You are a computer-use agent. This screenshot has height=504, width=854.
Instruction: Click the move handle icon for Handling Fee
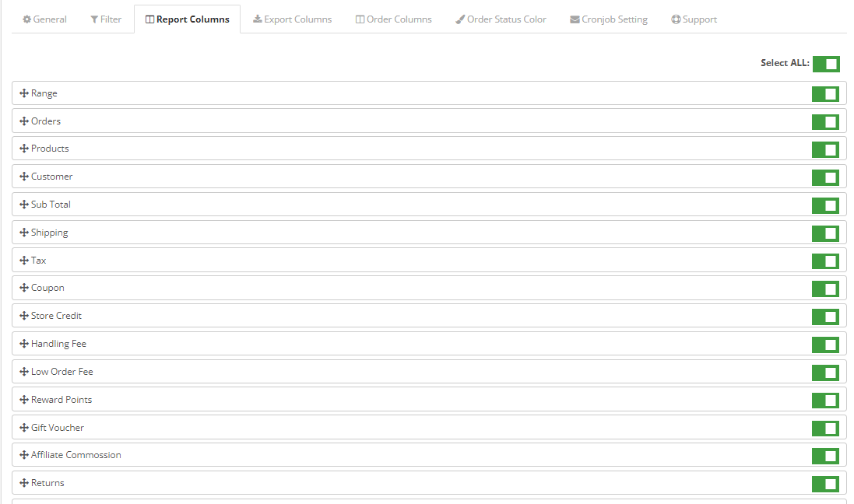click(24, 344)
